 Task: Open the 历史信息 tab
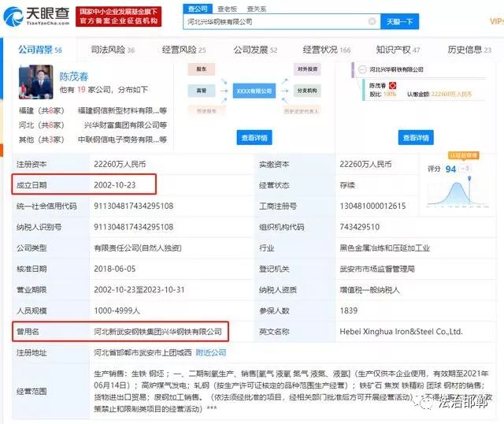469,50
